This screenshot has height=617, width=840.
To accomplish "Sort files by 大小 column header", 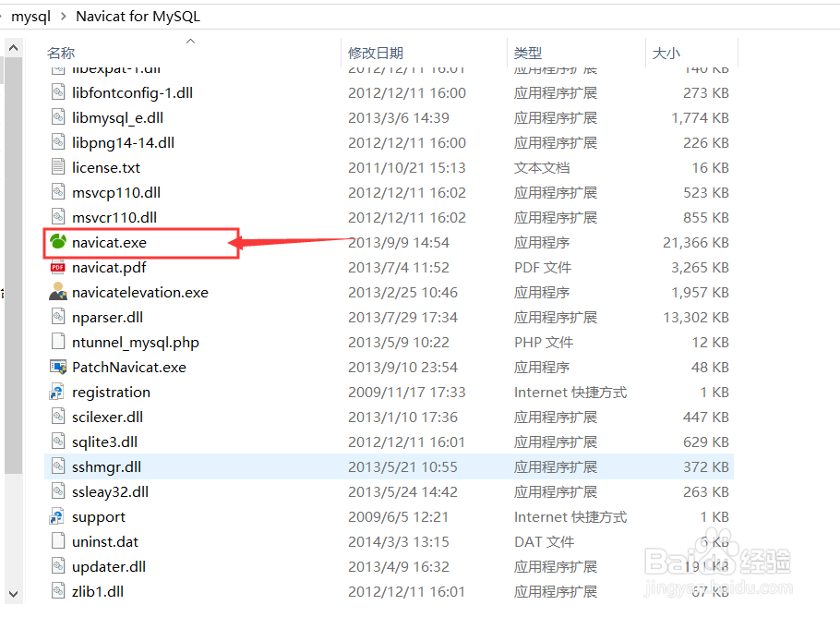I will coord(666,53).
